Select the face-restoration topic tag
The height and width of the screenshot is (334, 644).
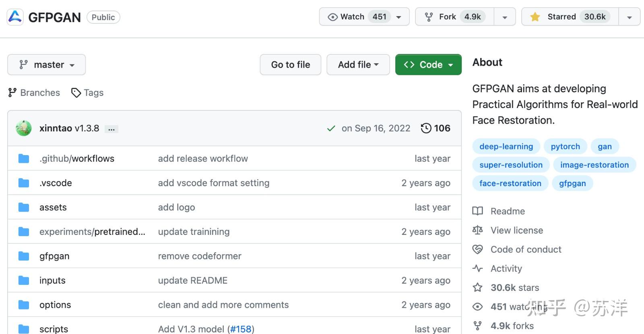click(510, 183)
